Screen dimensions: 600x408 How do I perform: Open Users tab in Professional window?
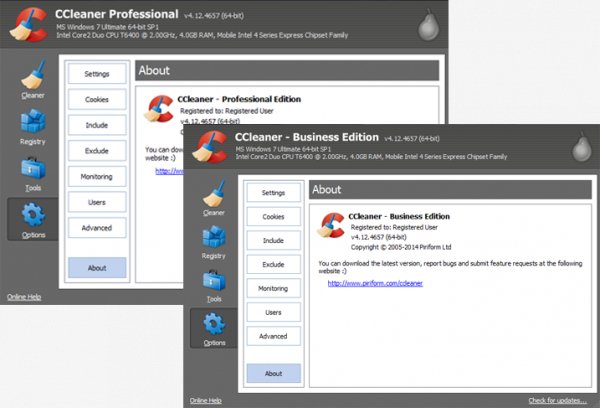[x=97, y=202]
